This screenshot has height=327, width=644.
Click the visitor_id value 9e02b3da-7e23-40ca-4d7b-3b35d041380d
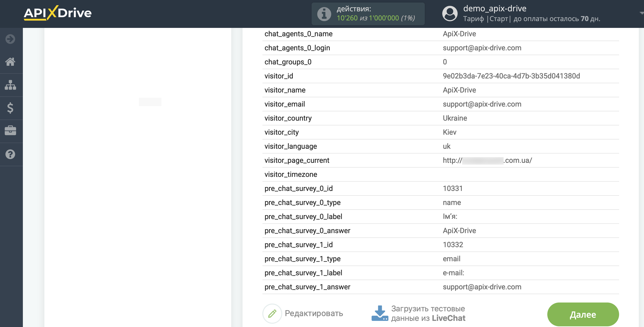click(x=511, y=76)
